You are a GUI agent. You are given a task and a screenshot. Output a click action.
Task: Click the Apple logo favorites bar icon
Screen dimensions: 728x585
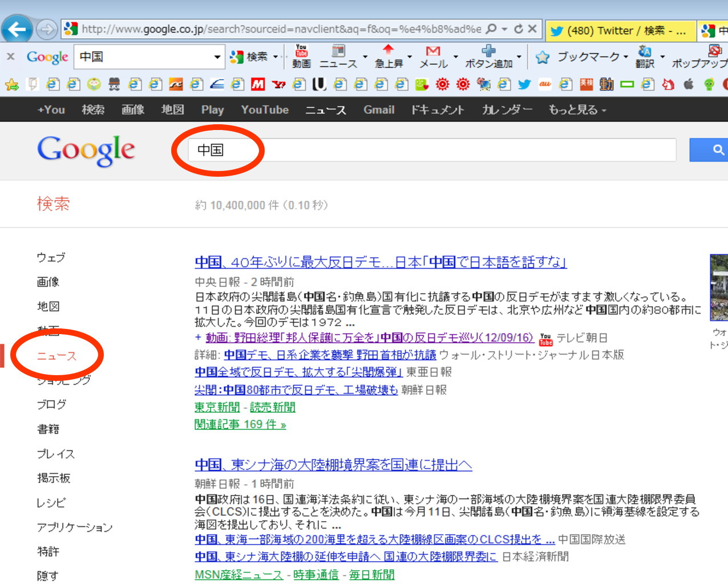coord(689,84)
